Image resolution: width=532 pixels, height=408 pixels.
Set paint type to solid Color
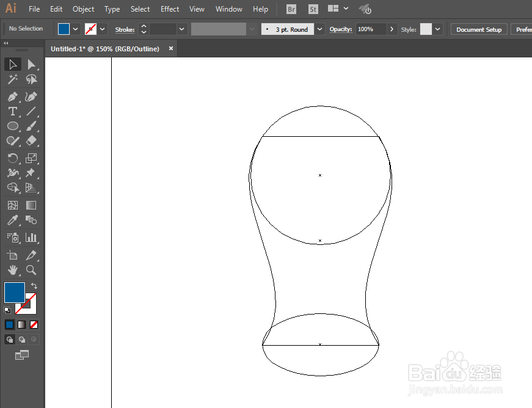(10, 324)
